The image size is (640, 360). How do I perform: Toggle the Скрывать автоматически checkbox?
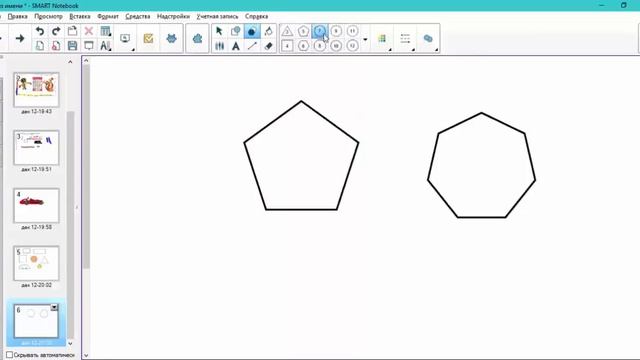click(9, 355)
